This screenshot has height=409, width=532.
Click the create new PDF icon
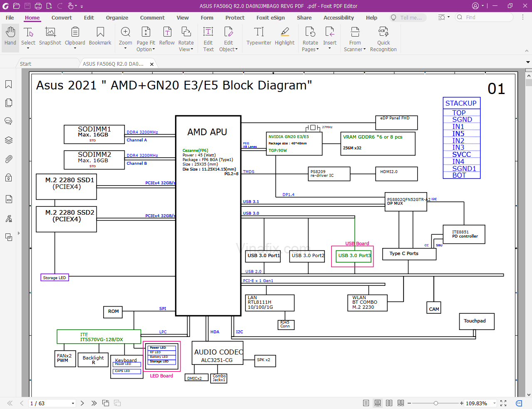[x=49, y=6]
